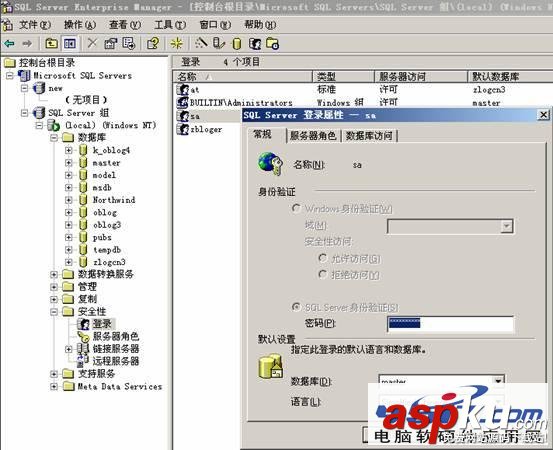Expand the 数据转换服务 folder
Image resolution: width=553 pixels, height=450 pixels.
(54, 274)
